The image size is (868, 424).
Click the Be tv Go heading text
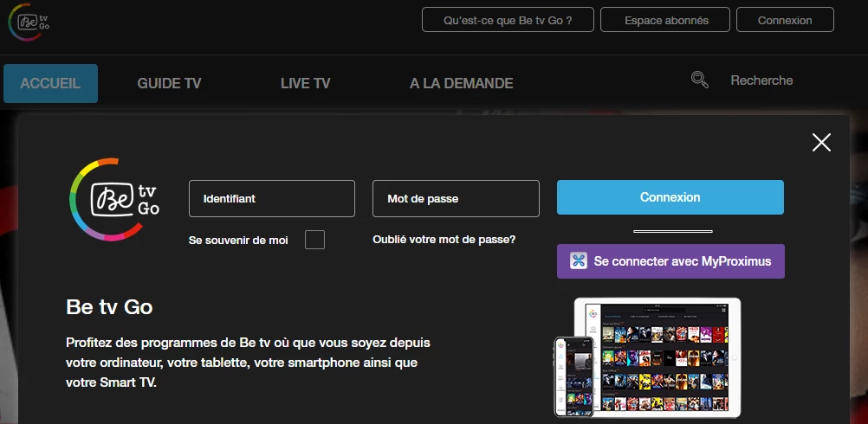(109, 307)
